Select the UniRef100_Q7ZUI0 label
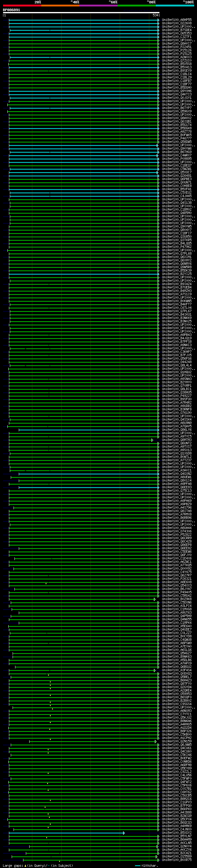 click(177, 61)
